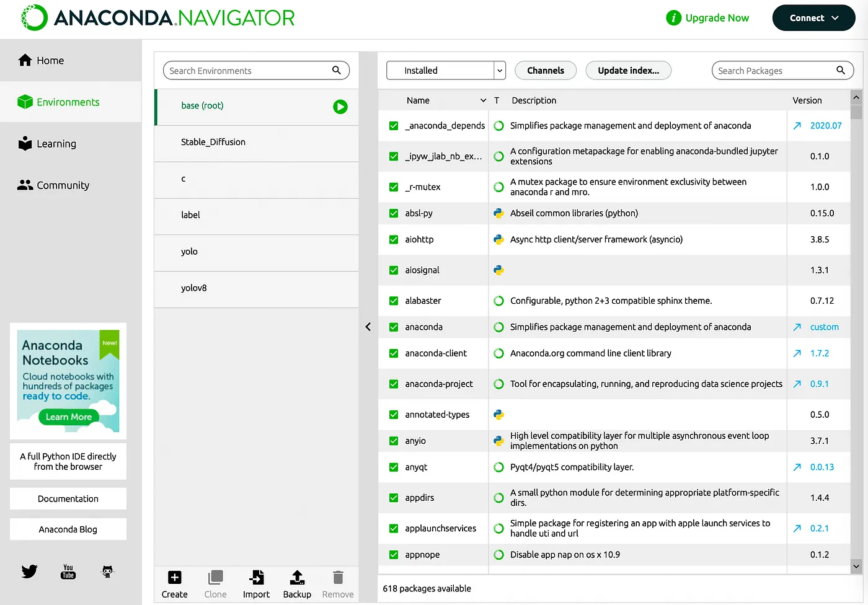Open the Twitter bird icon link
868x605 pixels.
point(29,571)
